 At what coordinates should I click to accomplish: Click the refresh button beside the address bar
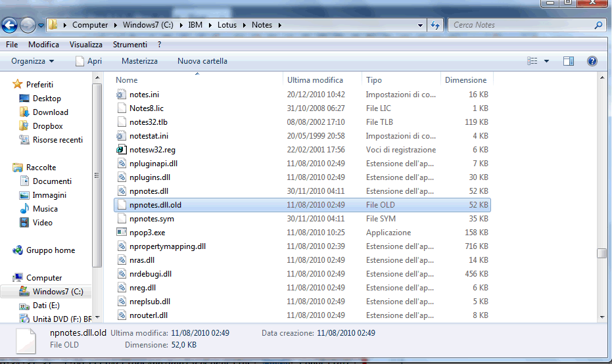click(435, 26)
